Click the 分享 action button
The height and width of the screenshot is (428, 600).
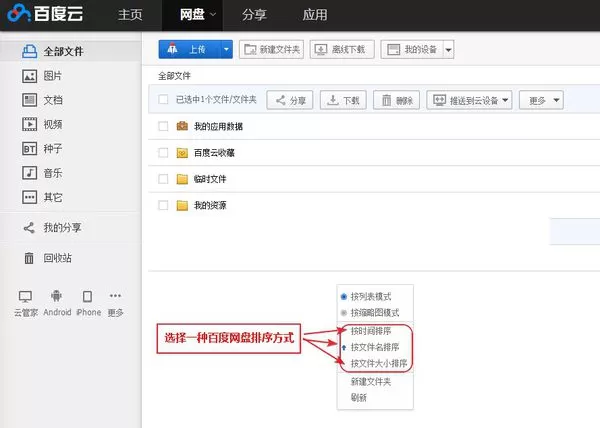tap(290, 100)
